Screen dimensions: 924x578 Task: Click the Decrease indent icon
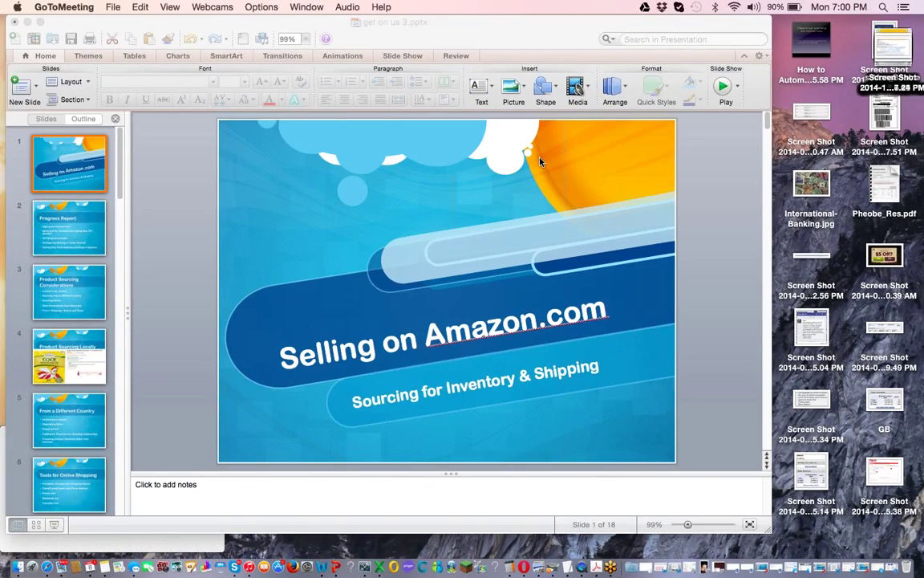coord(378,81)
